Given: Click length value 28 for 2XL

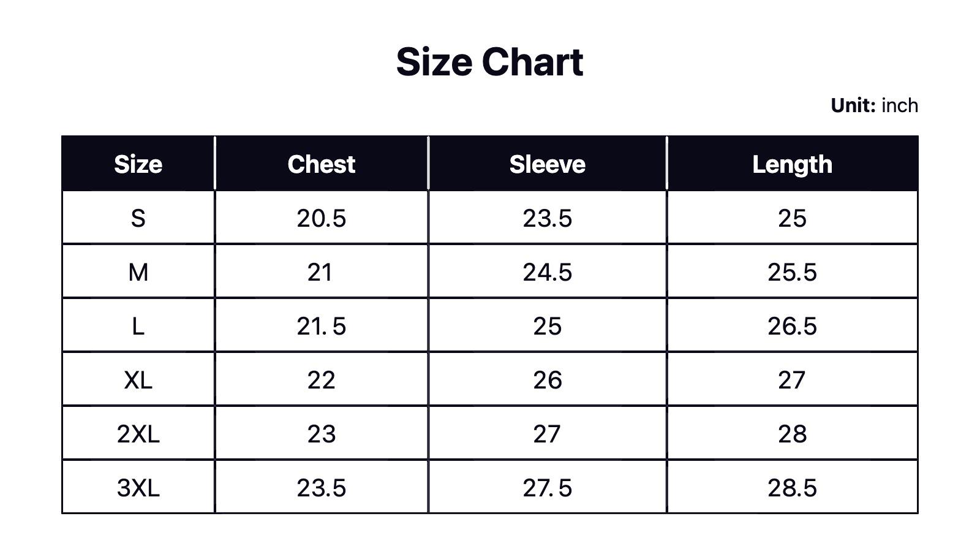Looking at the screenshot, I should pos(792,434).
